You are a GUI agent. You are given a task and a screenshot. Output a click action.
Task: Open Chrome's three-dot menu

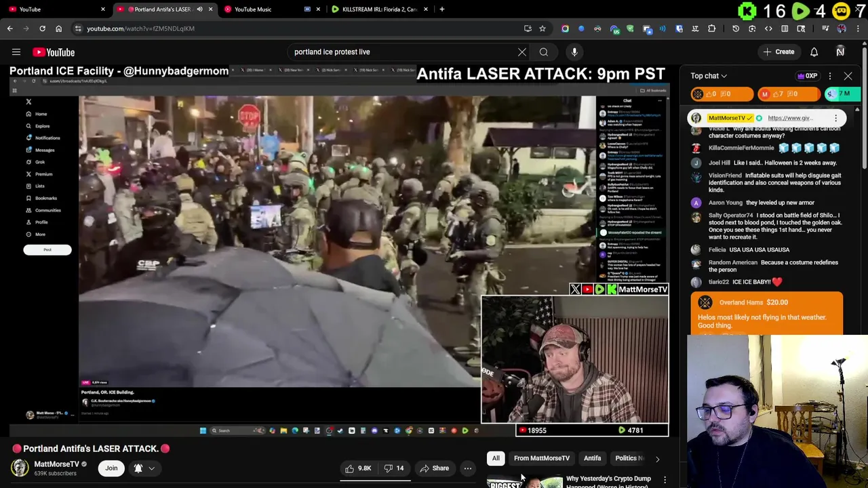pos(858,28)
